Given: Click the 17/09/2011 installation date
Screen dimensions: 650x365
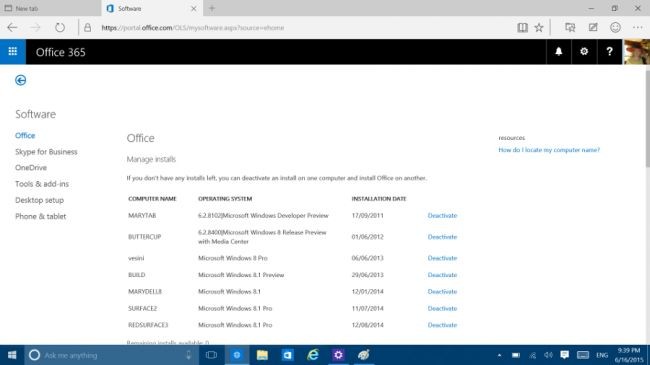Looking at the screenshot, I should tap(367, 215).
